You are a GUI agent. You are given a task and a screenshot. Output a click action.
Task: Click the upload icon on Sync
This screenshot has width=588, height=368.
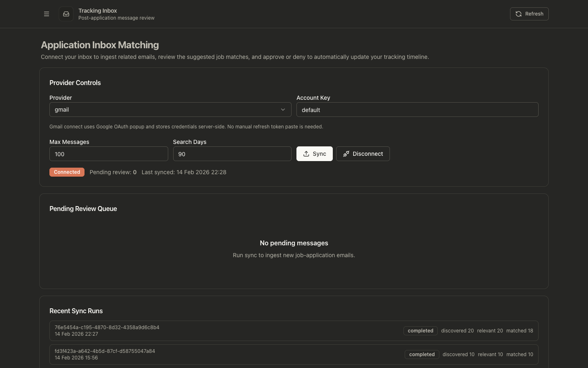(306, 154)
